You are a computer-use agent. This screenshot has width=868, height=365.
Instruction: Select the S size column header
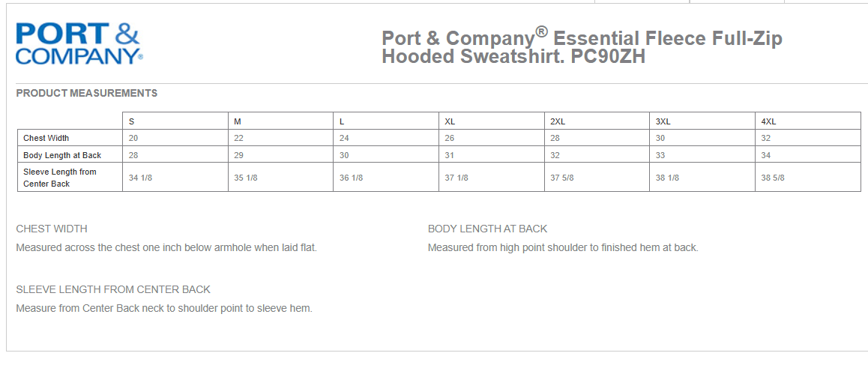pos(131,121)
